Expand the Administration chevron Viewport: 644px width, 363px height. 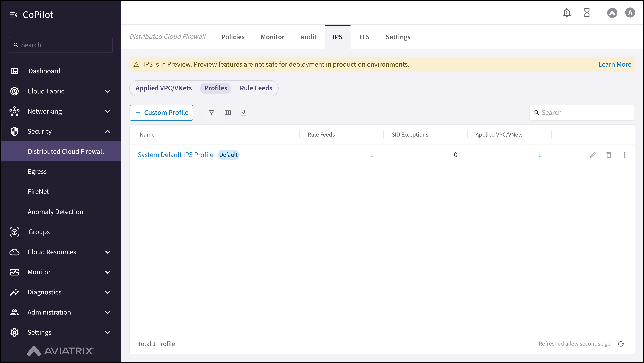108,312
